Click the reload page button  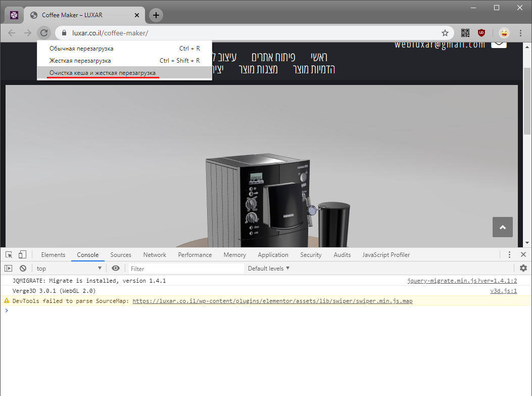[44, 33]
